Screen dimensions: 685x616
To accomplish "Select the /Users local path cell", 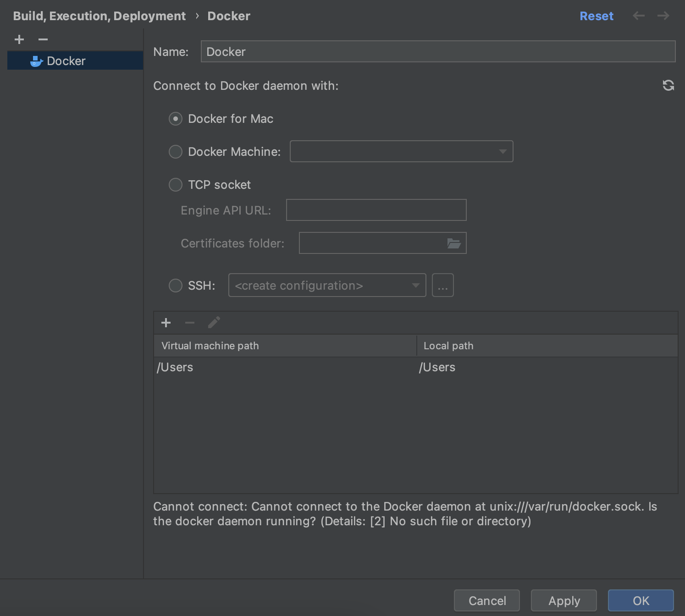I will click(x=547, y=367).
